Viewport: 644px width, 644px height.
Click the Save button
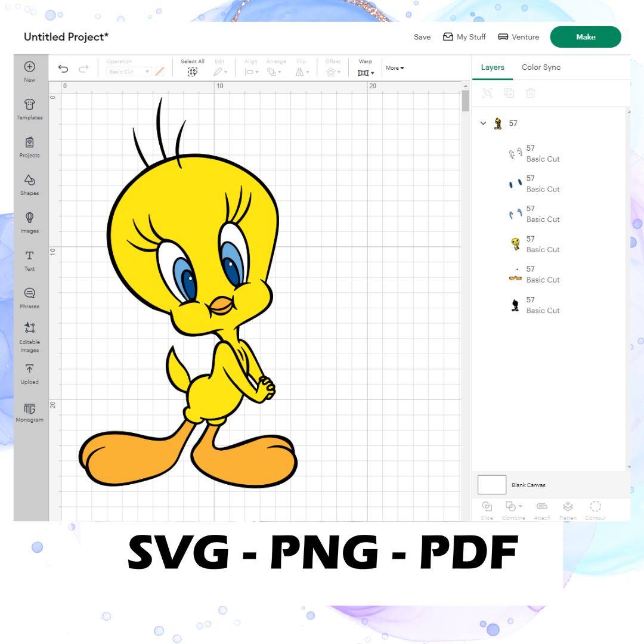point(422,37)
